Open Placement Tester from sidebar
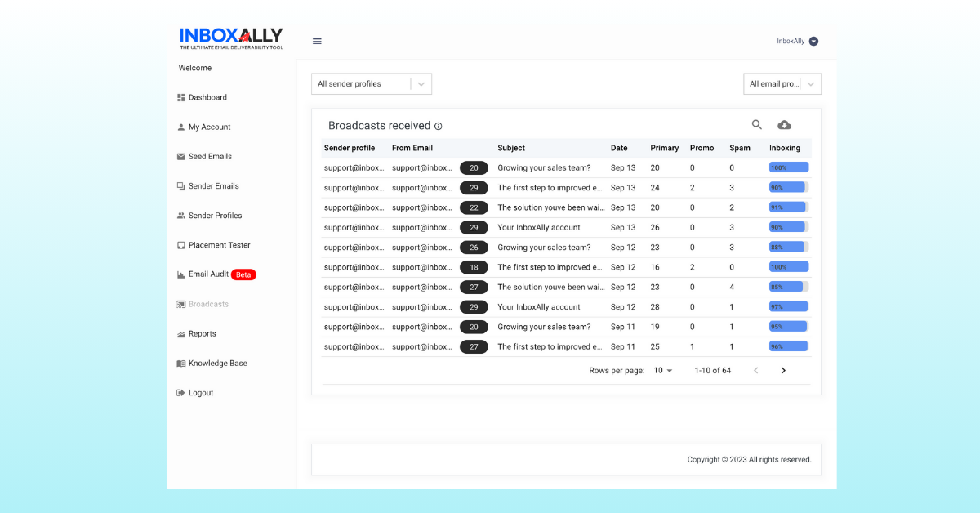 point(219,245)
